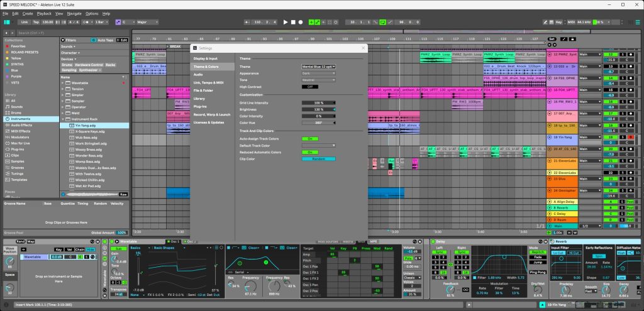The height and width of the screenshot is (311, 644).
Task: Disable Reduced Automatic Colors option
Action: point(309,152)
